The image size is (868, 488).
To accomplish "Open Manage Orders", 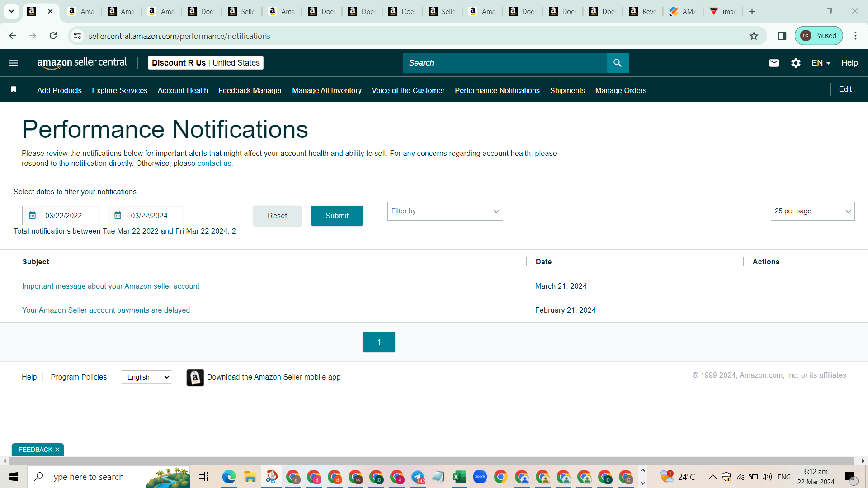I will click(621, 90).
